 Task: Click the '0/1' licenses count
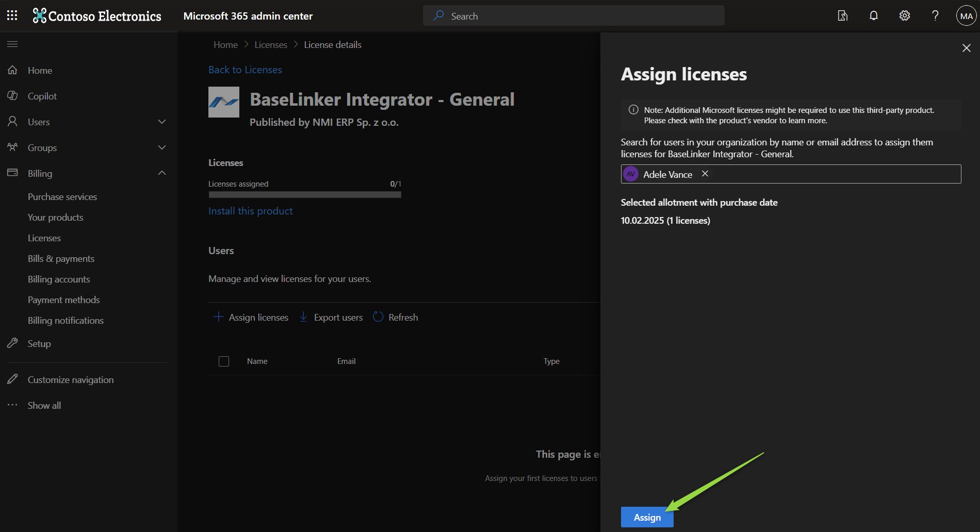[x=396, y=184]
